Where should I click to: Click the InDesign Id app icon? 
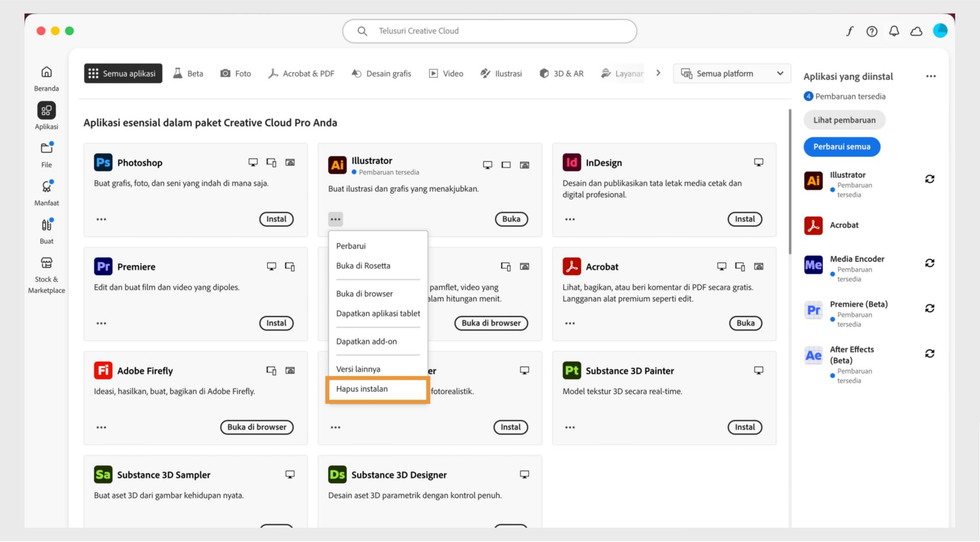coord(572,163)
